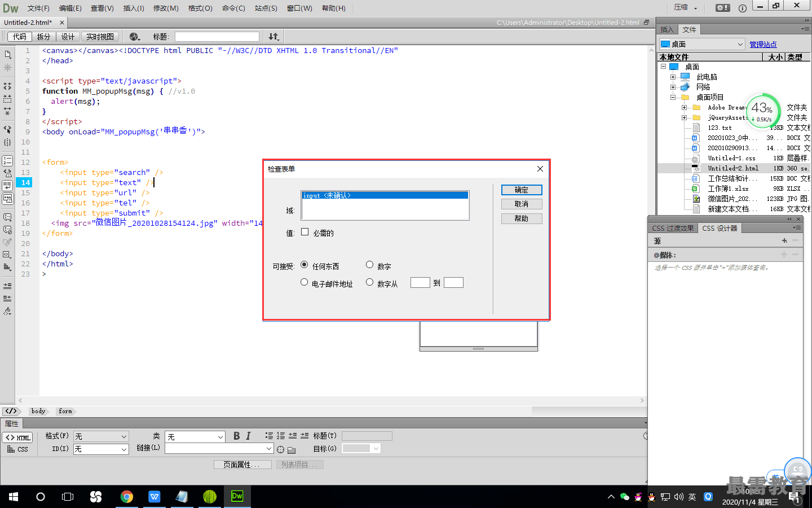Click the browse for file folder icon

[x=292, y=450]
